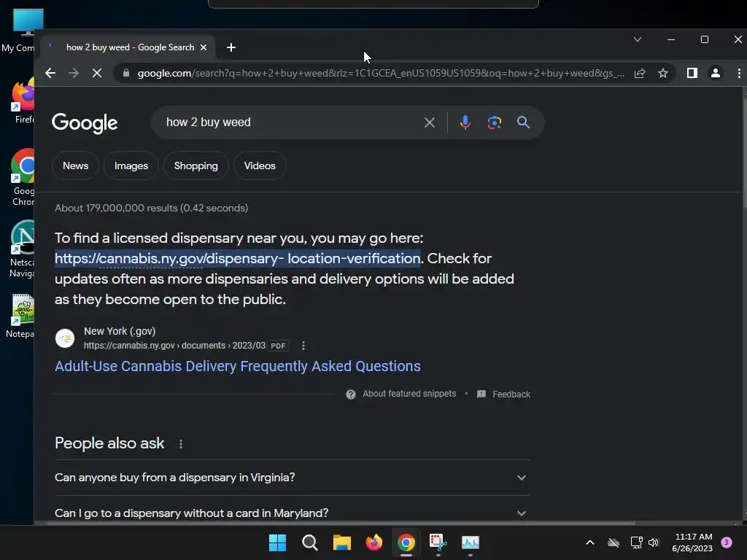Click the New York (.gov) site favicon

pyautogui.click(x=65, y=338)
